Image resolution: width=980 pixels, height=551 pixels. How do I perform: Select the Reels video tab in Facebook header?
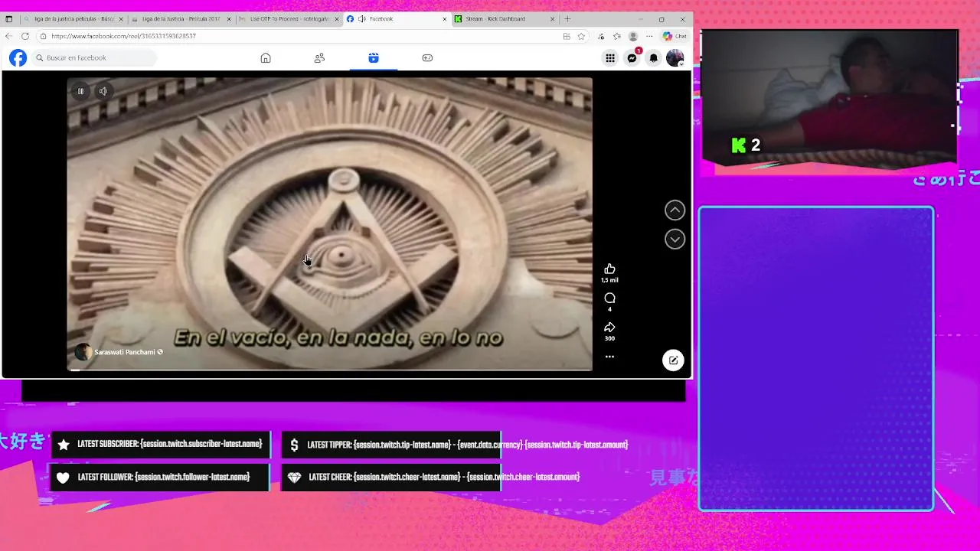[373, 58]
